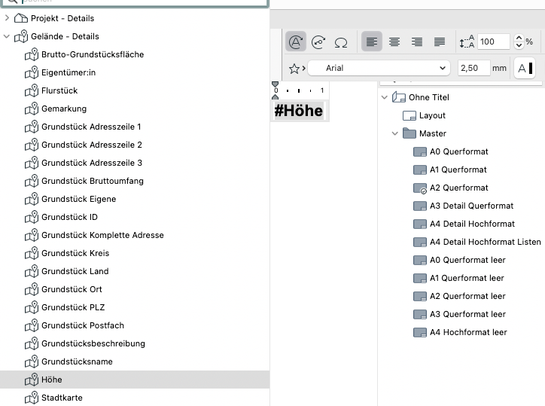
Task: Toggle left text alignment
Action: point(372,42)
